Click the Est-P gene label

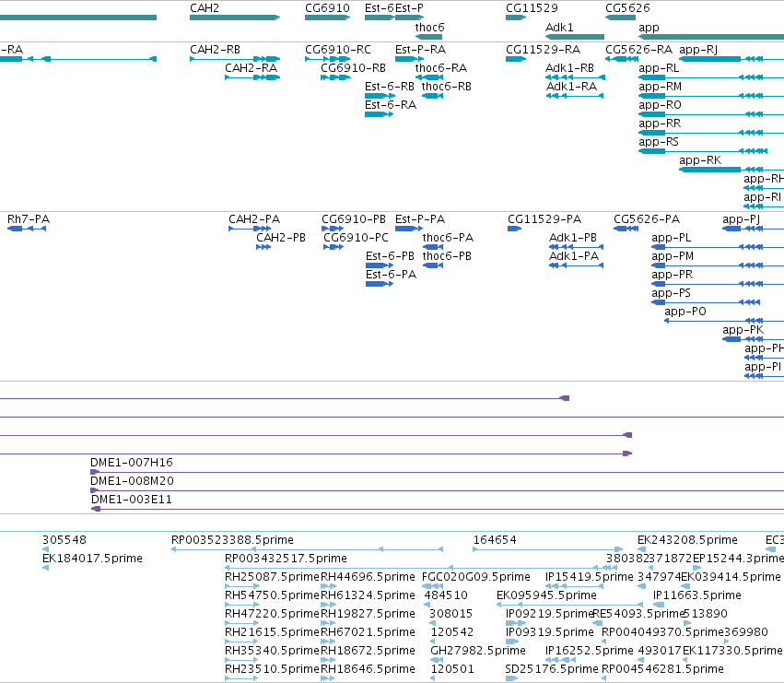click(409, 8)
